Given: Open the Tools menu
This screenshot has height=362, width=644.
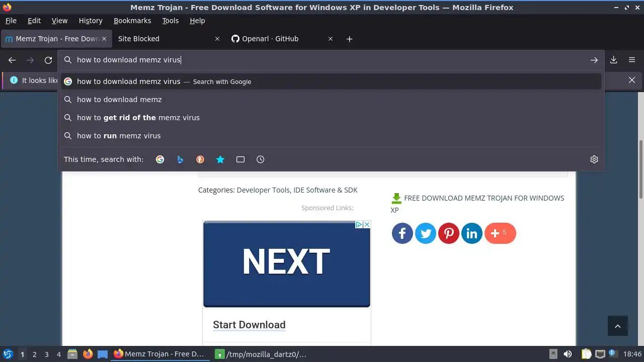Looking at the screenshot, I should click(171, 21).
